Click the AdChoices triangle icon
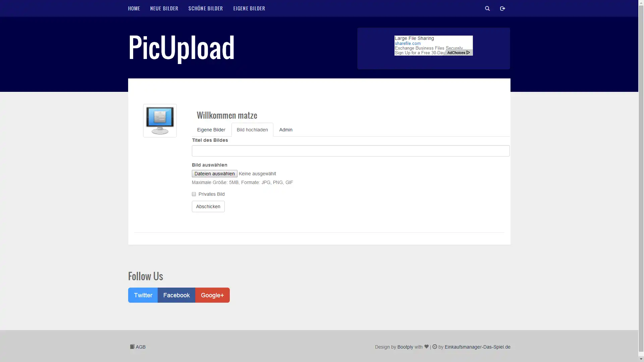 (468, 53)
